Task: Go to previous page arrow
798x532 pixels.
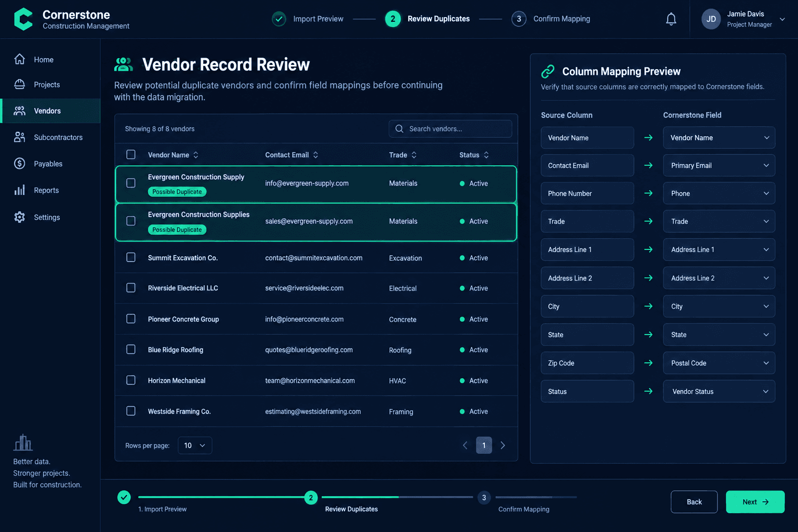Action: point(465,445)
